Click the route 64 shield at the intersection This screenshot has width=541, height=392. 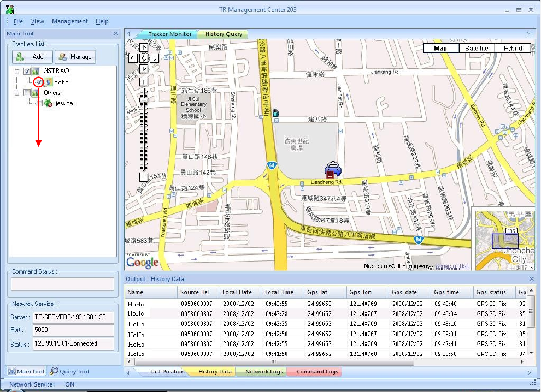pyautogui.click(x=272, y=165)
